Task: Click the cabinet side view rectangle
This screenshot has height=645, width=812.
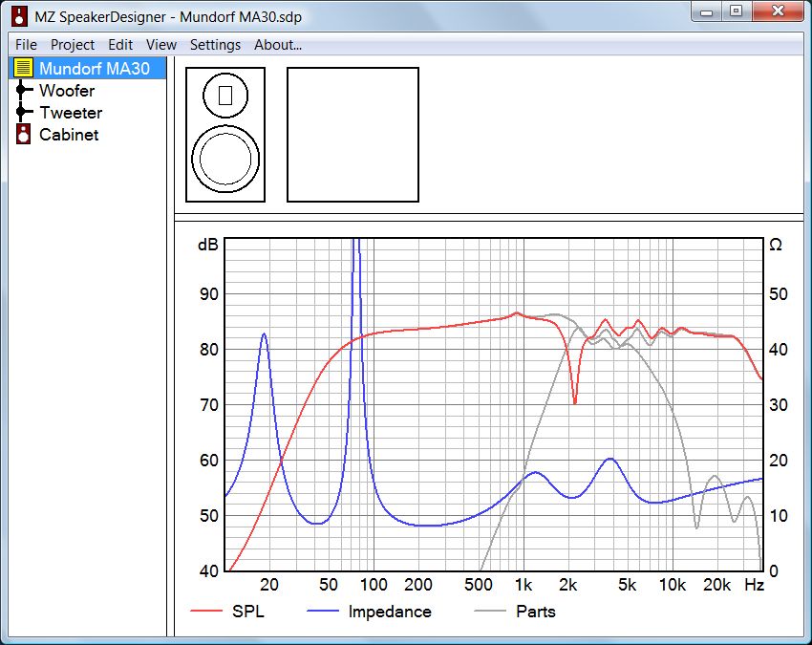Action: [x=353, y=135]
